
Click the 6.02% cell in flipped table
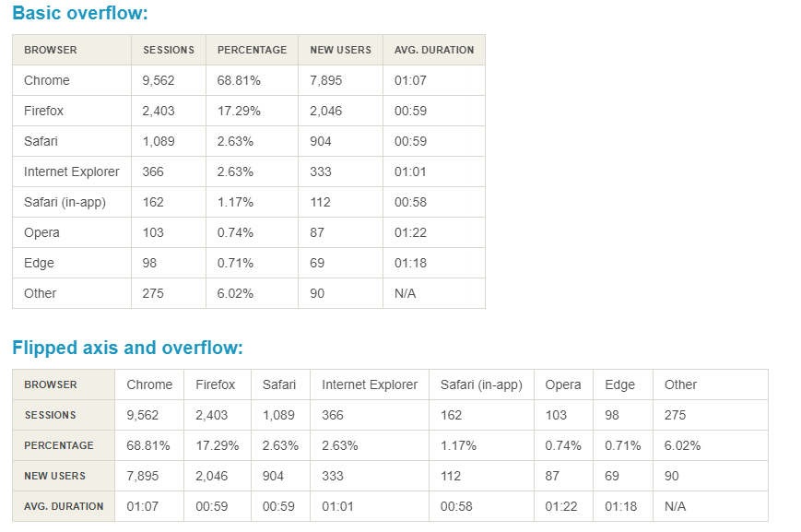point(682,445)
